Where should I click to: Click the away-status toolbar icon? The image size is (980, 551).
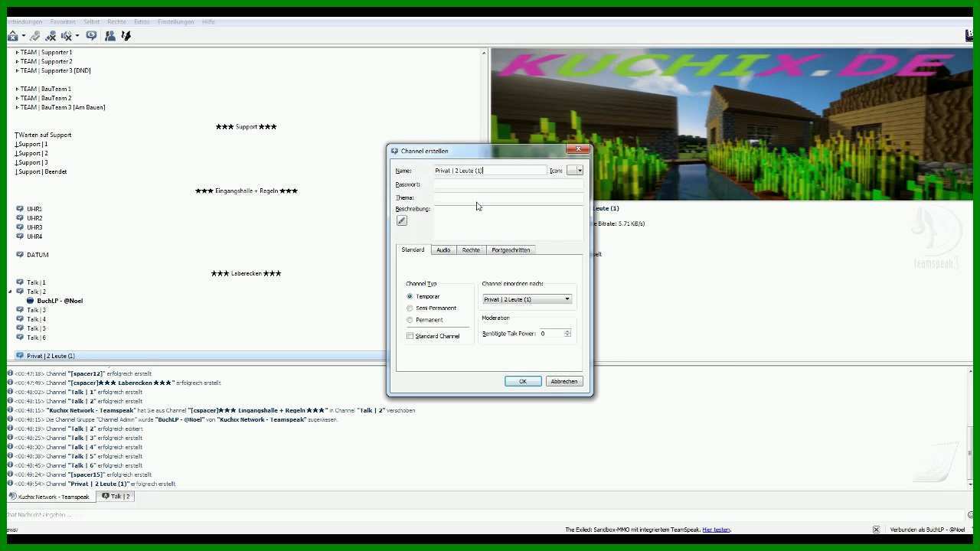pyautogui.click(x=13, y=35)
